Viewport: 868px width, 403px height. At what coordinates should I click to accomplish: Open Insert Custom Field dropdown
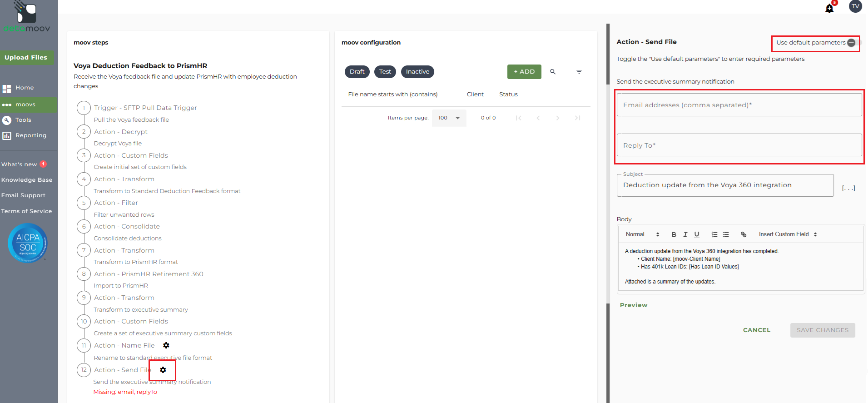click(x=788, y=234)
